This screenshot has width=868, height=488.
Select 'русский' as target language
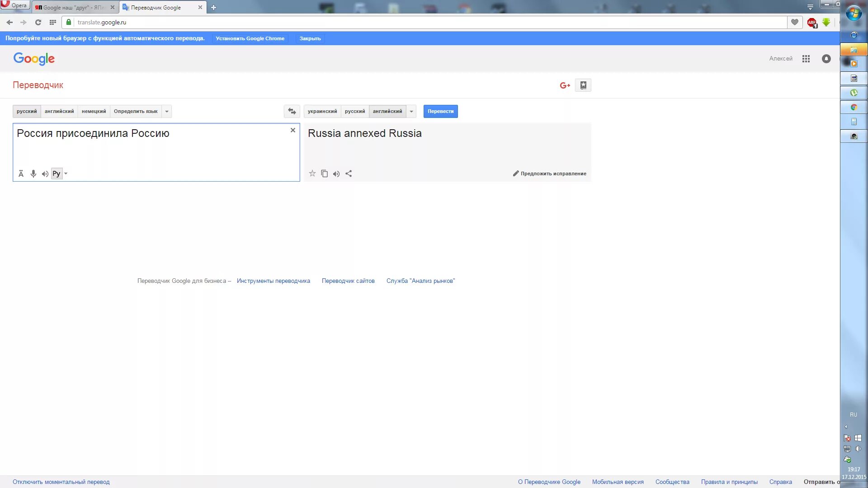(x=355, y=111)
